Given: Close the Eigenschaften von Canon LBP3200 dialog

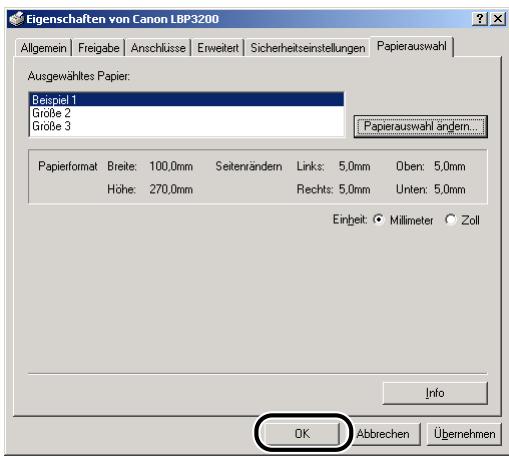Looking at the screenshot, I should point(498,19).
